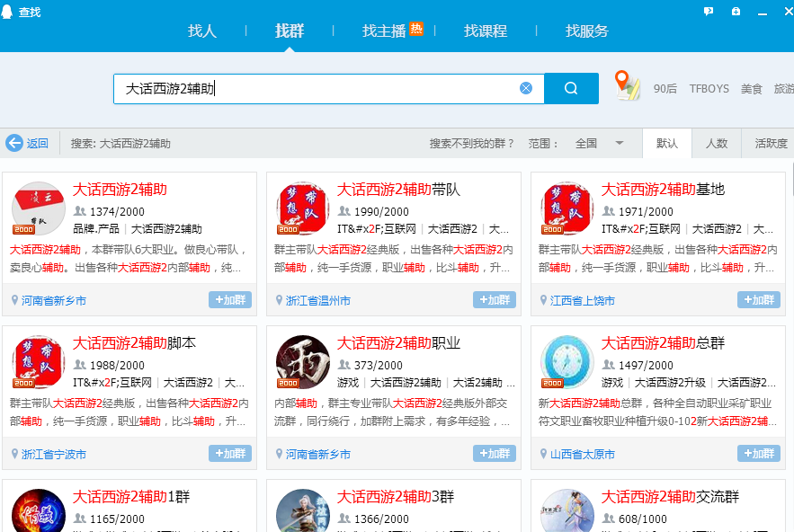Click the create-group icon in title bar
The height and width of the screenshot is (532, 794).
(x=736, y=11)
